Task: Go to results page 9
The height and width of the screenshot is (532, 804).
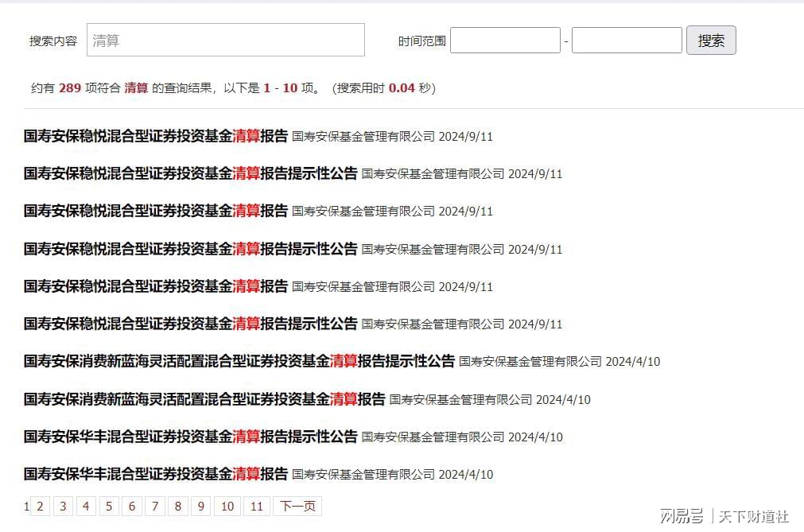Action: click(x=201, y=507)
